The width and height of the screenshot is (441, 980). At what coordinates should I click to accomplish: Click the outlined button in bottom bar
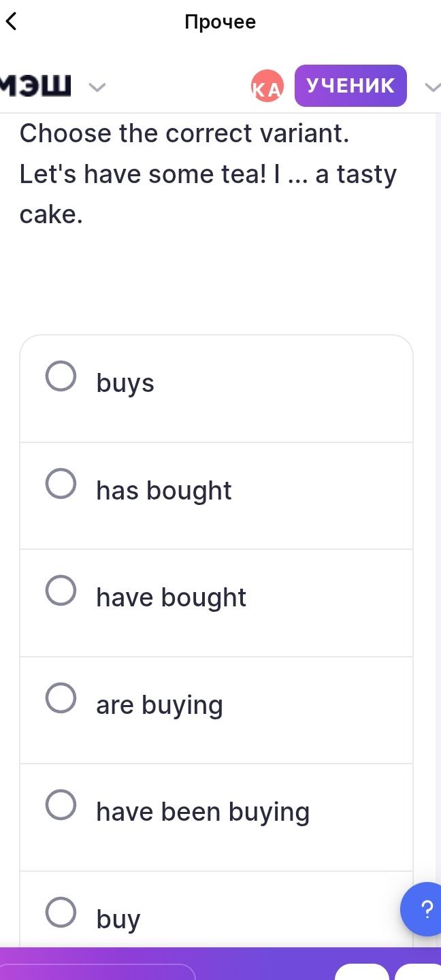coord(98,972)
